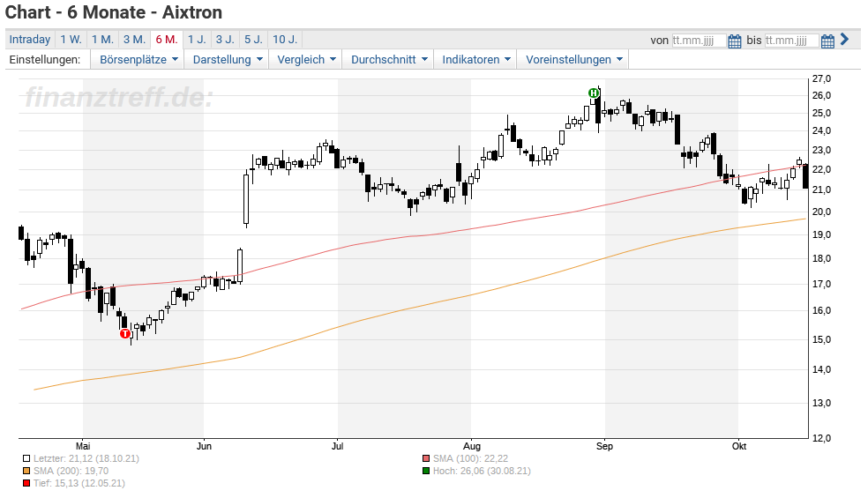Viewport: 868px width, 498px height.
Task: Select the 3 J. time range tab
Action: point(225,40)
